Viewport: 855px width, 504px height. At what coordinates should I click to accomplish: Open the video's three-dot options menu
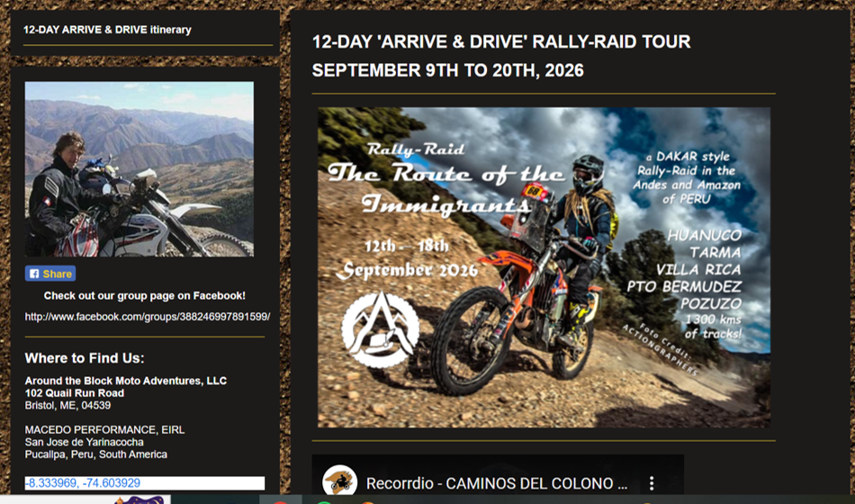tap(651, 482)
